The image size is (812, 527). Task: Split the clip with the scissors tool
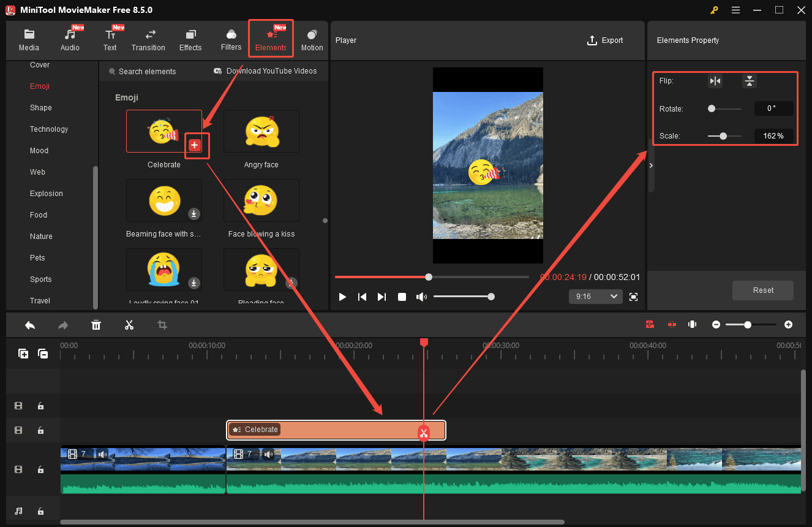coord(129,324)
